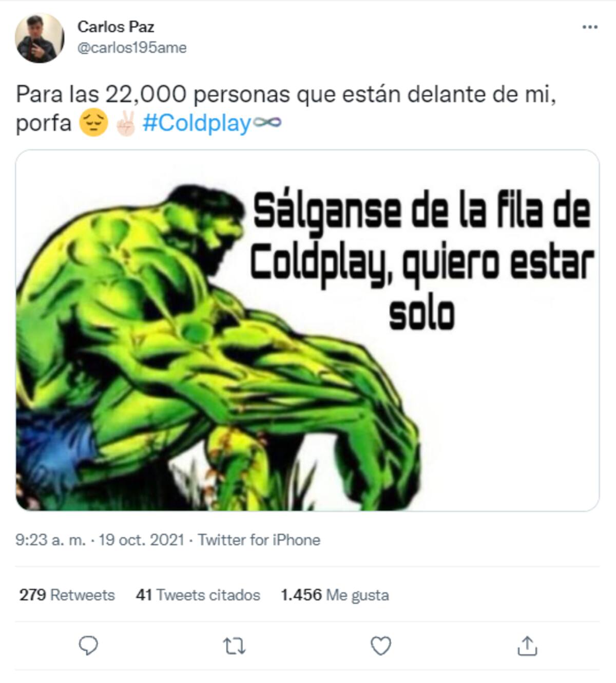The width and height of the screenshot is (616, 683).
Task: Click the reply speech bubble icon
Action: tap(88, 646)
